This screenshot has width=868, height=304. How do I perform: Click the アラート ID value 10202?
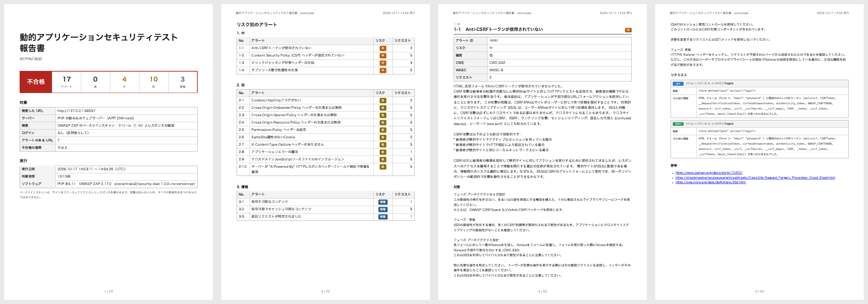click(x=494, y=41)
